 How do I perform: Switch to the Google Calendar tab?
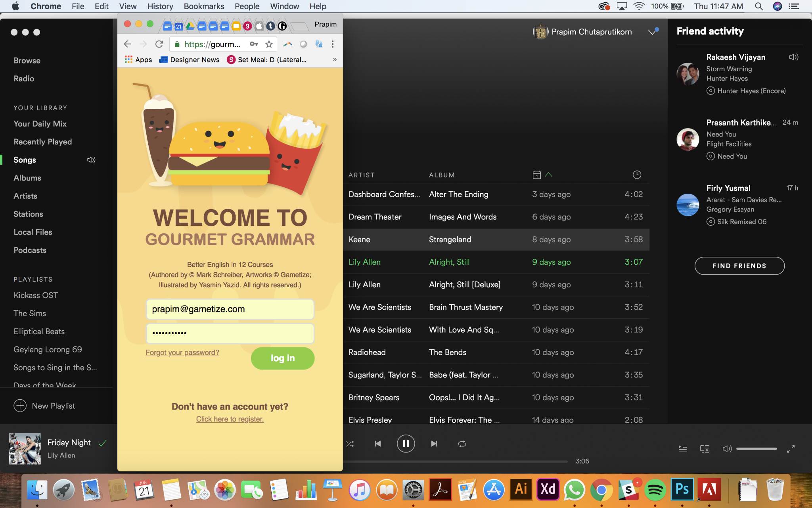click(x=179, y=26)
